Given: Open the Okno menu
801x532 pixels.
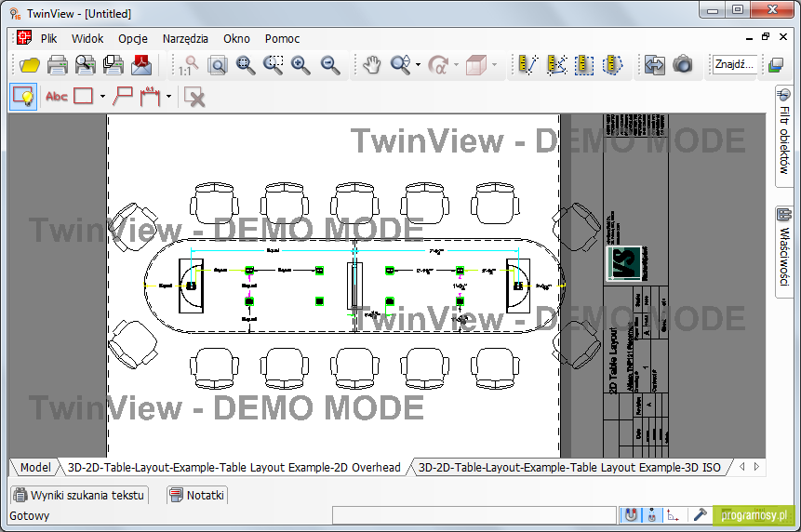Looking at the screenshot, I should tap(236, 39).
